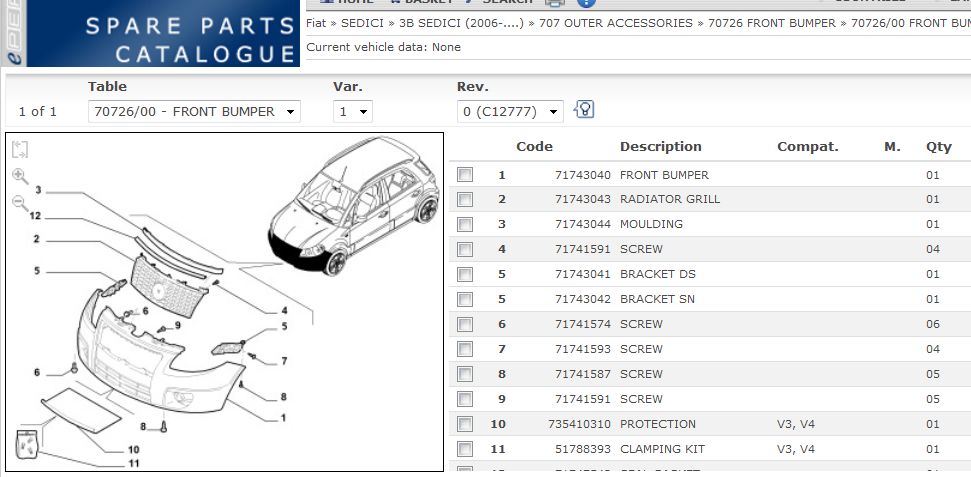The image size is (971, 477).
Task: Check the PROTECTION row checkbox
Action: point(465,424)
